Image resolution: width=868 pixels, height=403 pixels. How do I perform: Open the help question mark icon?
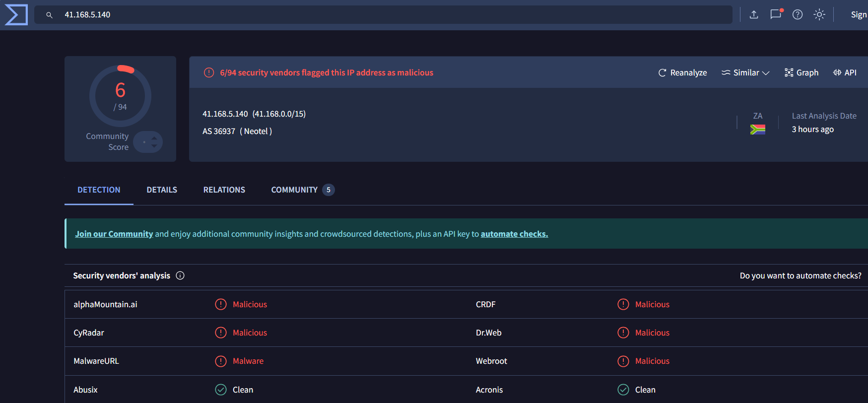(798, 14)
